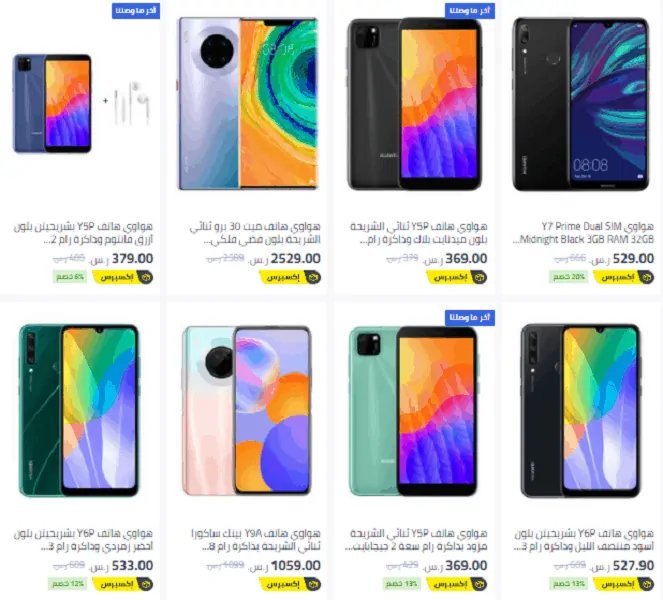Click Express badge under Mate 30 Pro 2529.00
663x600 pixels.
coord(290,277)
